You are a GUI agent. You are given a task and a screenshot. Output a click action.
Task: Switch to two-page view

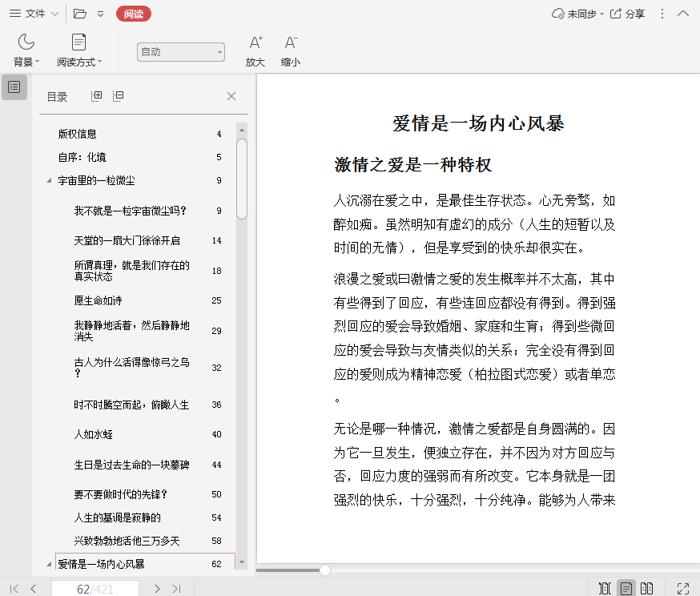[x=646, y=589]
